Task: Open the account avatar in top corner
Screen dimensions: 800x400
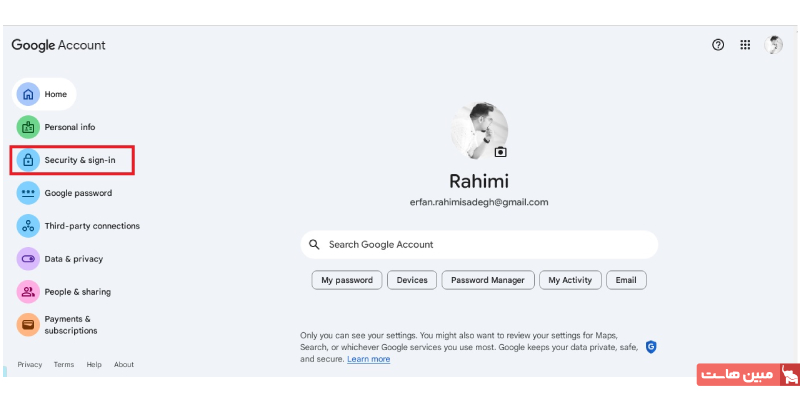Action: tap(774, 45)
